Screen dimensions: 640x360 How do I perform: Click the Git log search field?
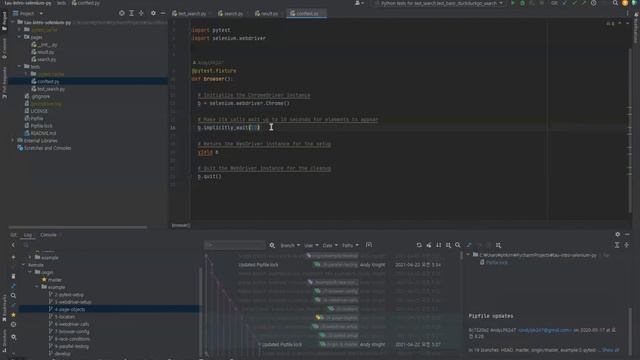point(235,245)
